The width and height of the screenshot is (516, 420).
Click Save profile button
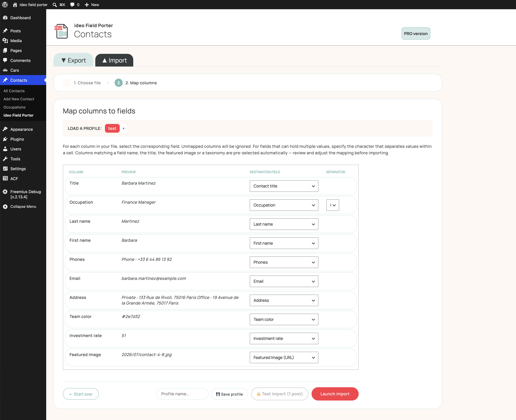tap(229, 394)
